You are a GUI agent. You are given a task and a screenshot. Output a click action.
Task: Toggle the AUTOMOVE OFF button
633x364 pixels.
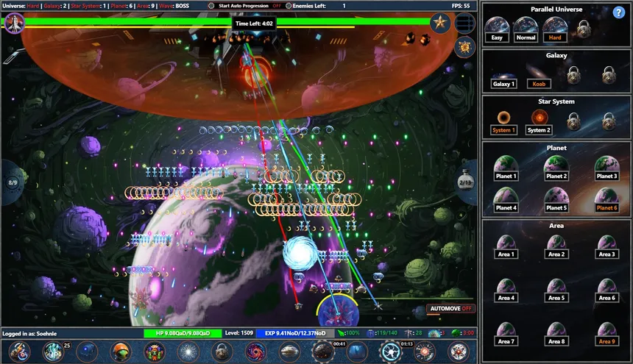tap(450, 308)
